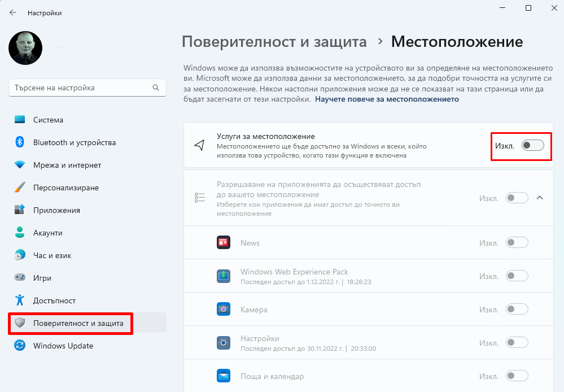
Task: Toggle Услуги за местоположение switch
Action: coord(533,145)
